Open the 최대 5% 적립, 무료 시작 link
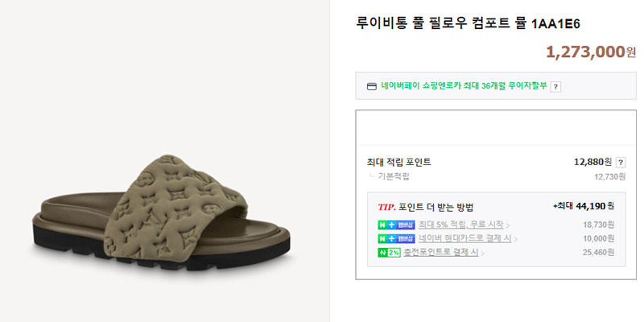The width and height of the screenshot is (644, 322). coord(460,225)
